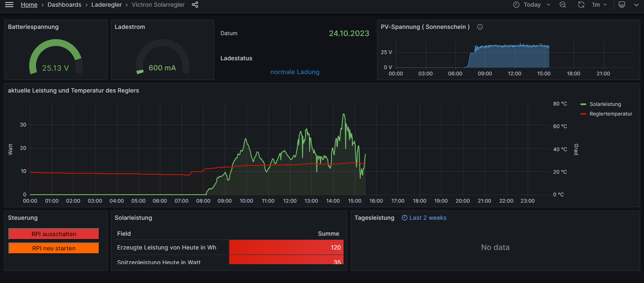Open Dashboards in the breadcrumb

(x=64, y=5)
